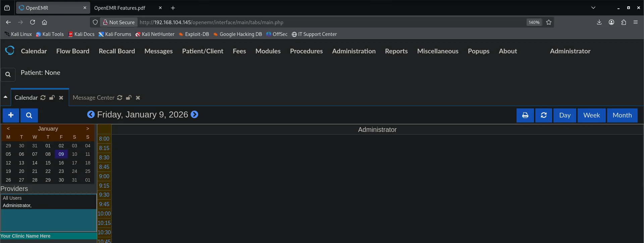The image size is (644, 243).
Task: Switch calendar to Month view
Action: tap(622, 115)
